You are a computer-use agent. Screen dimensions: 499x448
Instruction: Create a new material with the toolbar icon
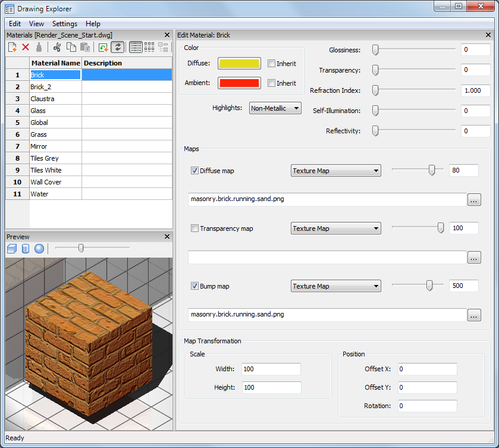(x=12, y=47)
